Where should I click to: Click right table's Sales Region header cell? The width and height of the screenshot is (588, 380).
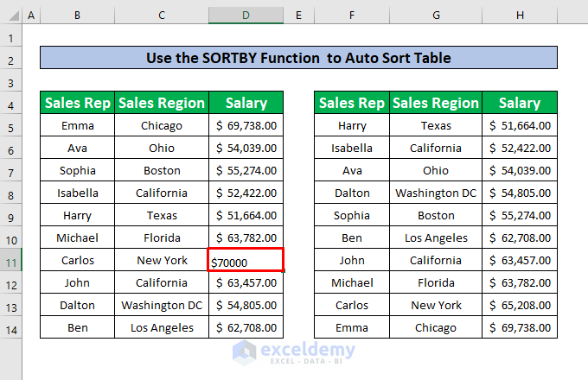point(436,103)
